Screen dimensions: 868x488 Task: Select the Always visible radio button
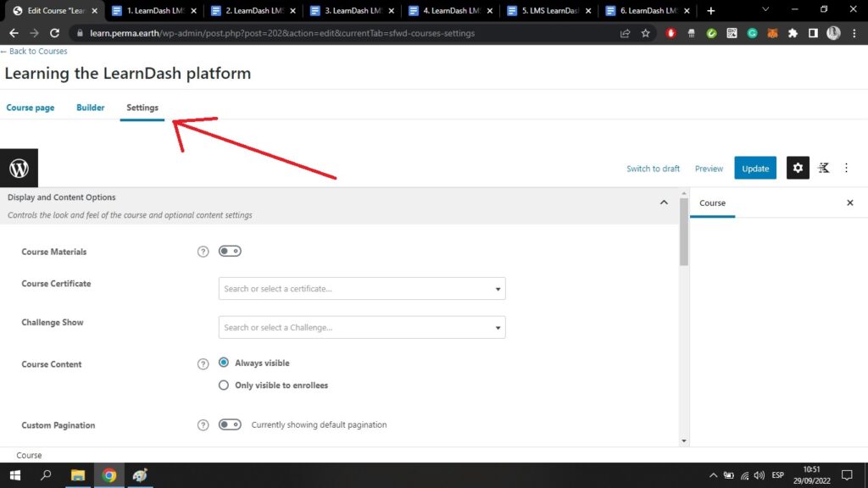pos(224,363)
